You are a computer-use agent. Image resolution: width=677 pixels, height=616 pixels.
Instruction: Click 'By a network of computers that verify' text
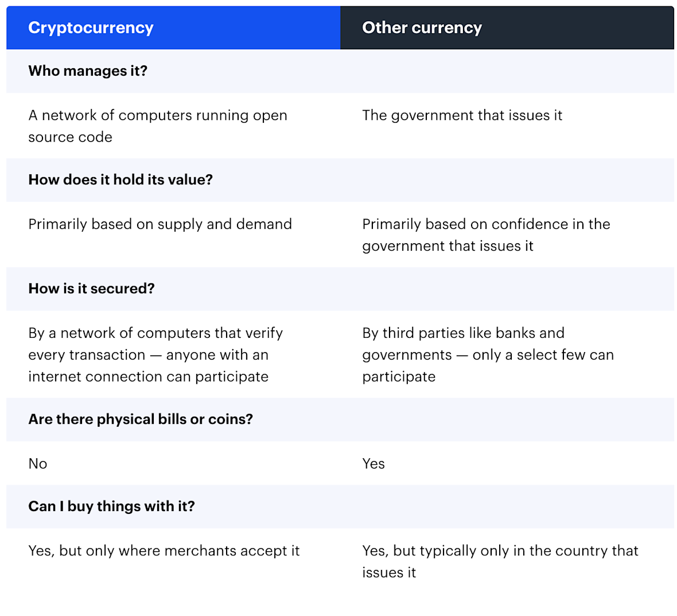click(155, 333)
